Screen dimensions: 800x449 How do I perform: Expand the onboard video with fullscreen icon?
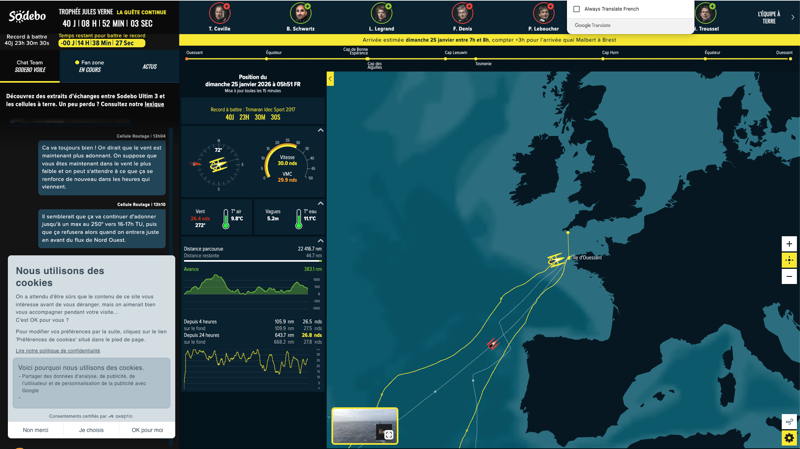[388, 435]
